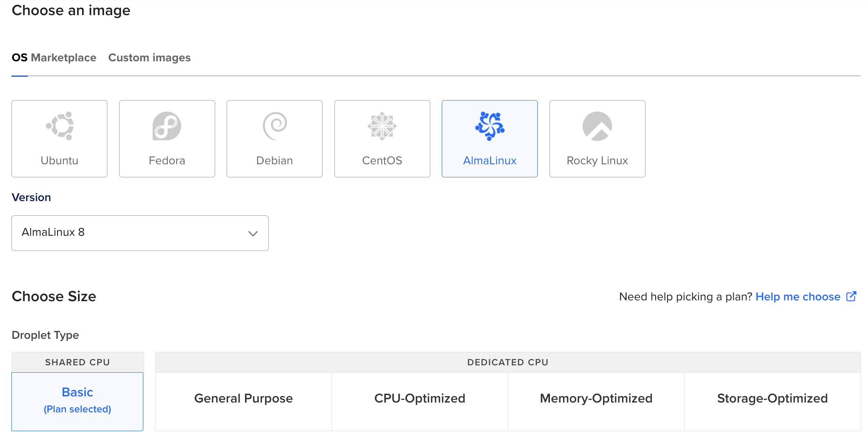Select the Ubuntu logo icon
The width and height of the screenshot is (868, 434).
(60, 126)
